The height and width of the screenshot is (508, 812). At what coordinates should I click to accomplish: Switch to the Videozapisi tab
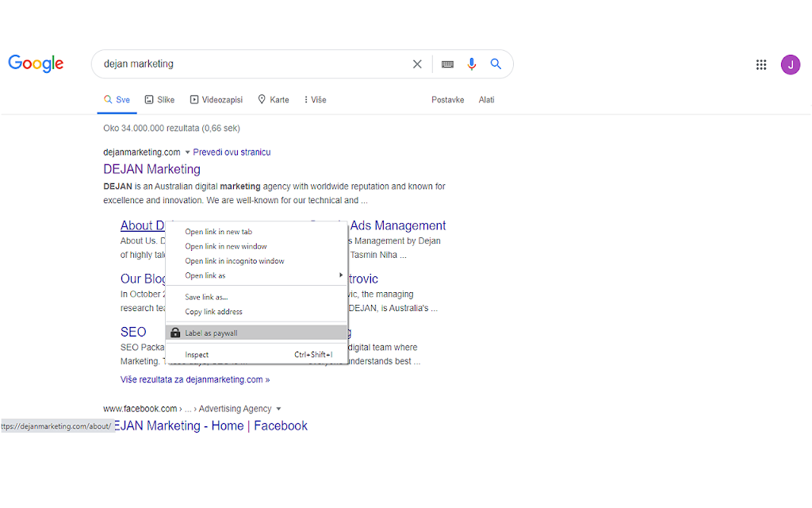point(216,99)
